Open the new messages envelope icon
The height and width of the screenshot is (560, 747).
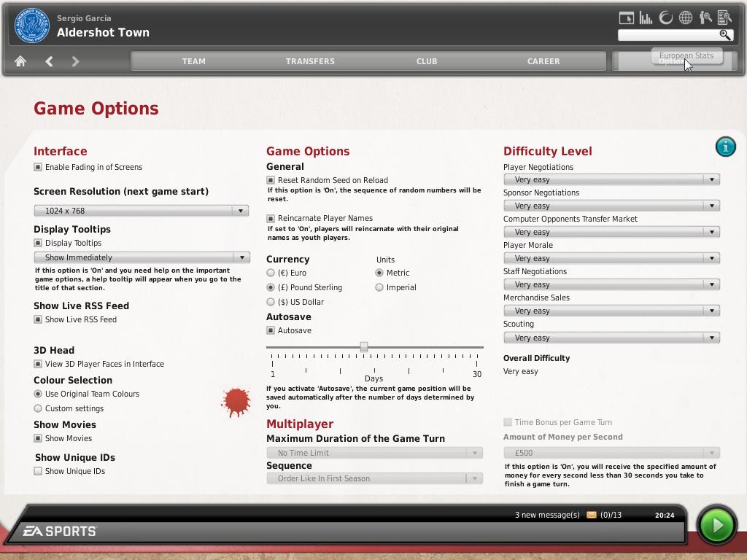(591, 515)
